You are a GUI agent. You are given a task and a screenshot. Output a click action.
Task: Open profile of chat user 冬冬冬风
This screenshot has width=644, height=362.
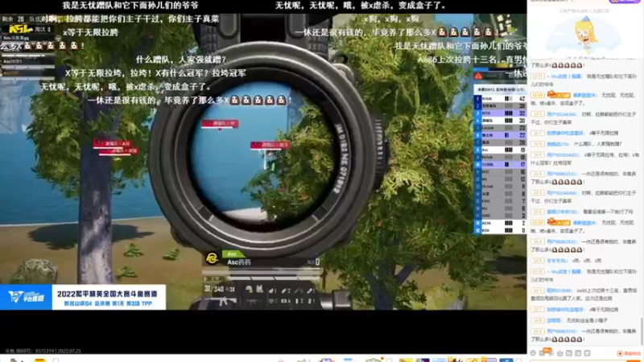(557, 261)
